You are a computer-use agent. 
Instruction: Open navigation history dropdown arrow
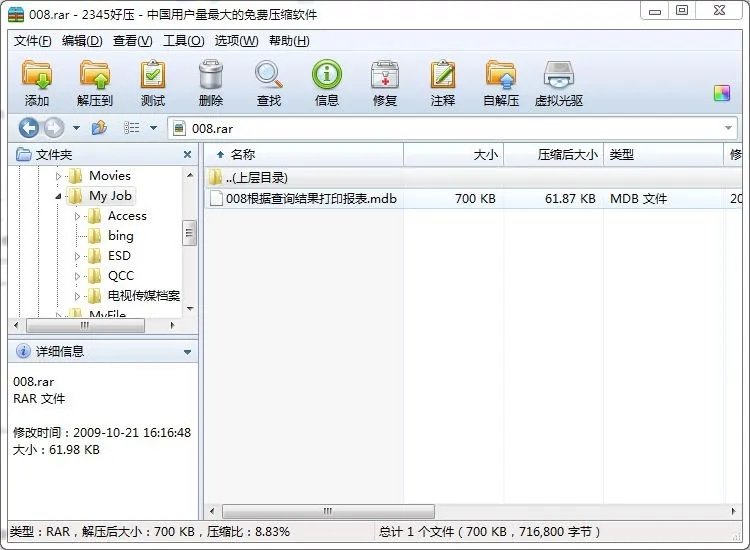pos(77,128)
